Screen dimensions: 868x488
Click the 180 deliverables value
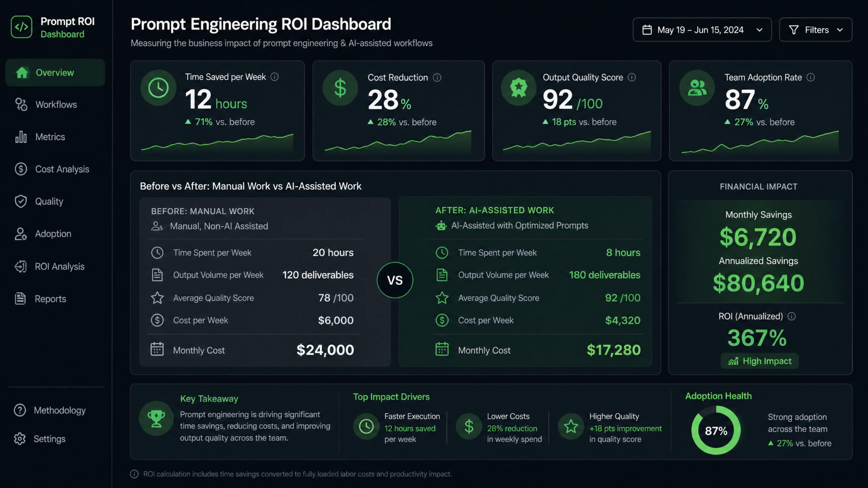pyautogui.click(x=605, y=275)
